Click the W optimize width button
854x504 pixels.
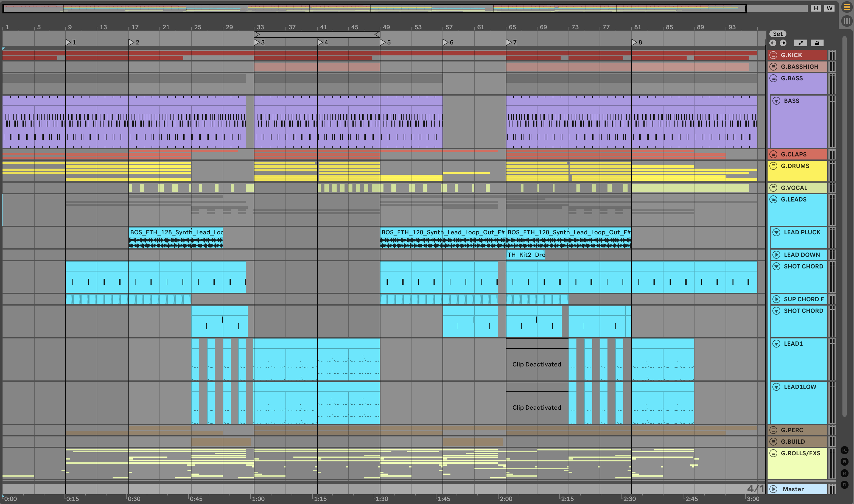829,8
